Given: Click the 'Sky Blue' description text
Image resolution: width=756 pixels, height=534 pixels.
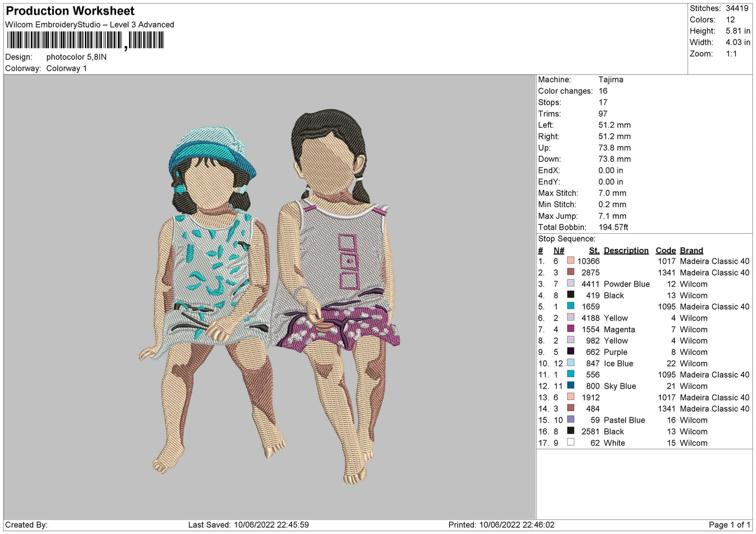Looking at the screenshot, I should pos(620,386).
